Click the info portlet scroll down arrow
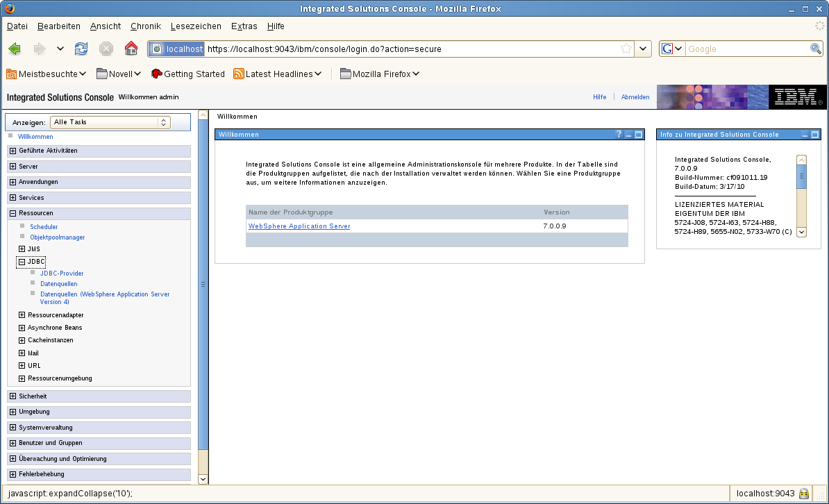Viewport: 829px width, 504px height. tap(801, 232)
